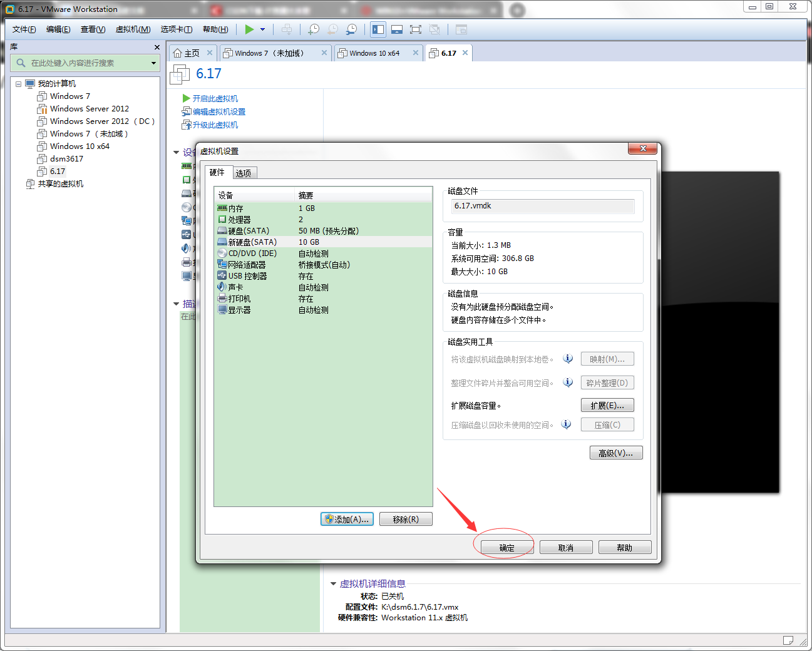
Task: Click the take snapshot toolbar icon
Action: pos(314,29)
